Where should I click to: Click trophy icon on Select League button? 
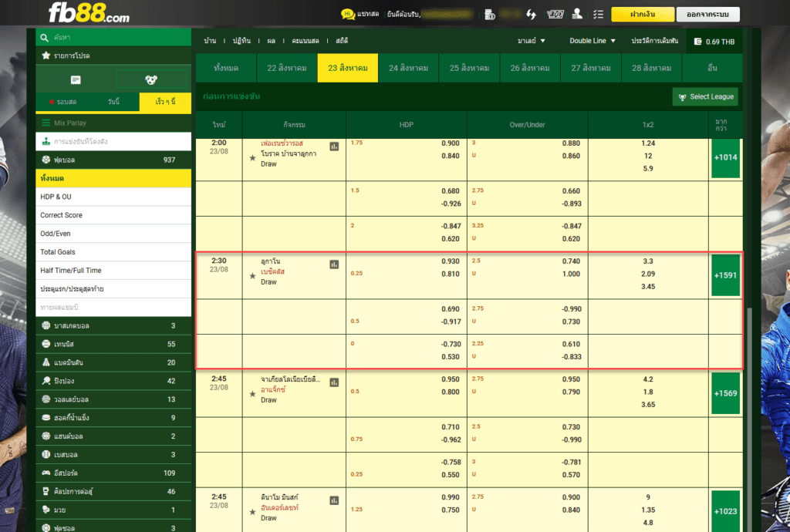(x=682, y=97)
